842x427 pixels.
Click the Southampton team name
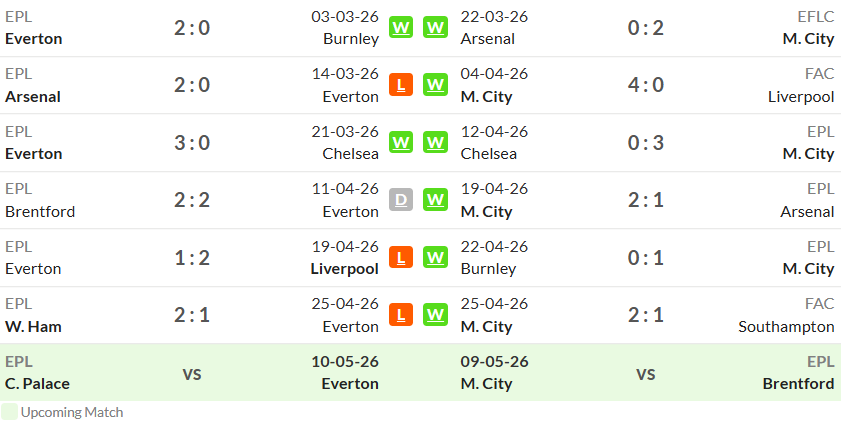tap(786, 327)
